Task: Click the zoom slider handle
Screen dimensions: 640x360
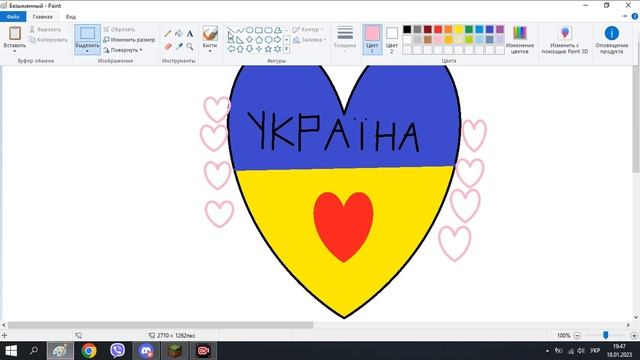Action: point(606,336)
